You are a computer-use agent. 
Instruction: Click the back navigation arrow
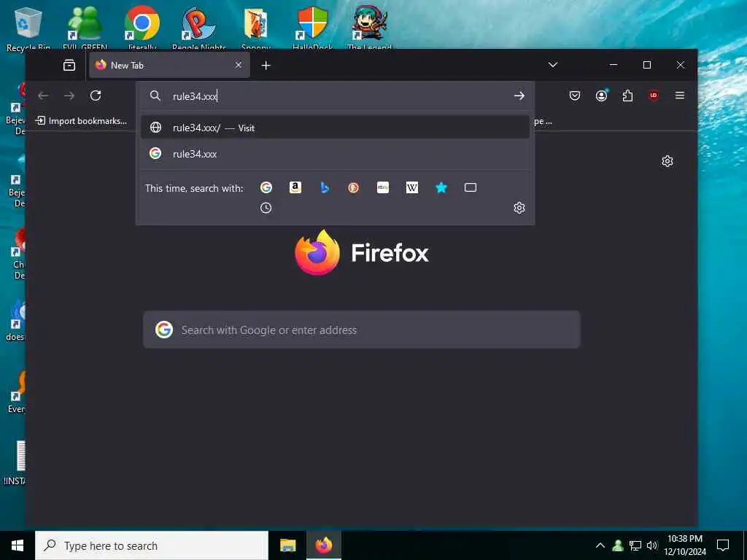point(43,96)
